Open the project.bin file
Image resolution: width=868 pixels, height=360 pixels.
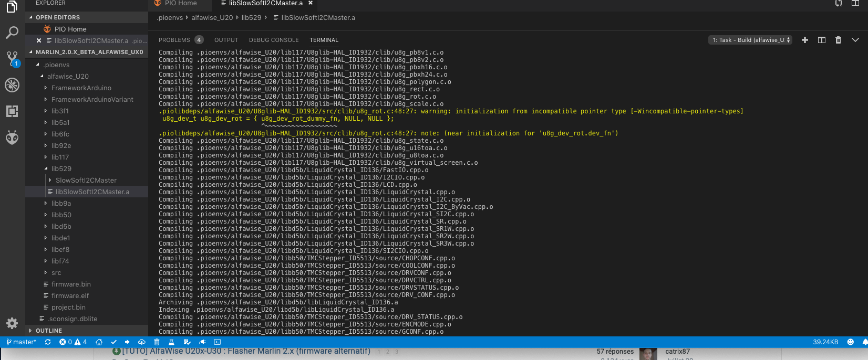click(x=87, y=307)
